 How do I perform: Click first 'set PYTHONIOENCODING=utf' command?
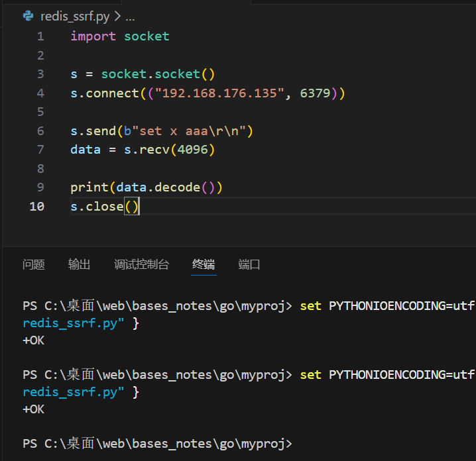coord(387,306)
